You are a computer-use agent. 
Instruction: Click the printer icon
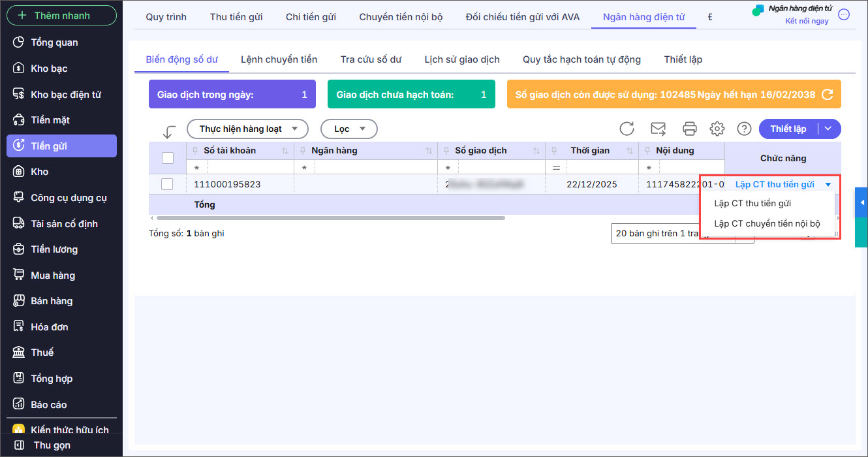(x=689, y=129)
